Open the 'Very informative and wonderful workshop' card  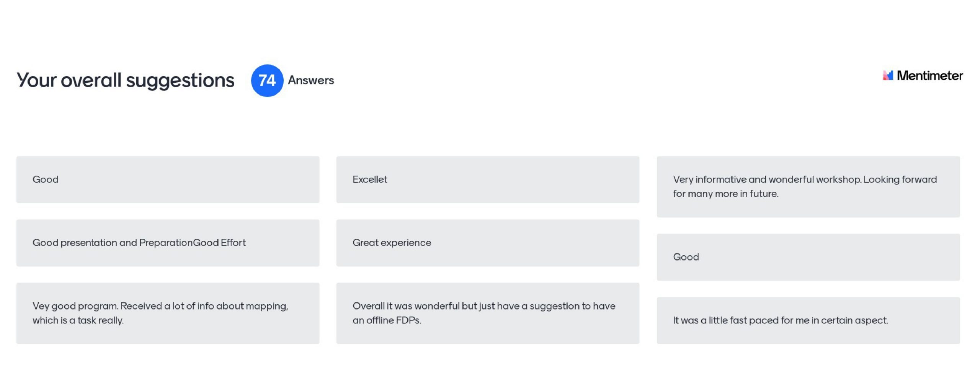click(x=808, y=187)
